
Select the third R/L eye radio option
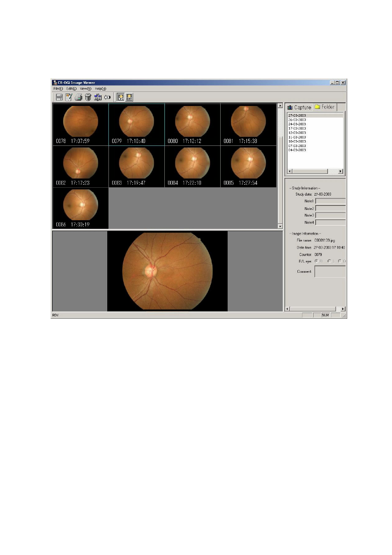340,261
